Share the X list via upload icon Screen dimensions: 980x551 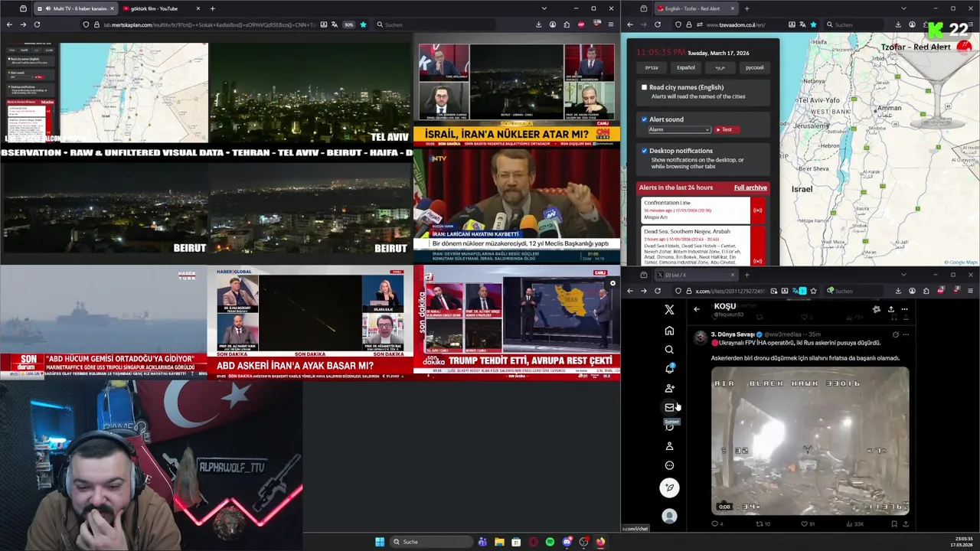(x=890, y=309)
